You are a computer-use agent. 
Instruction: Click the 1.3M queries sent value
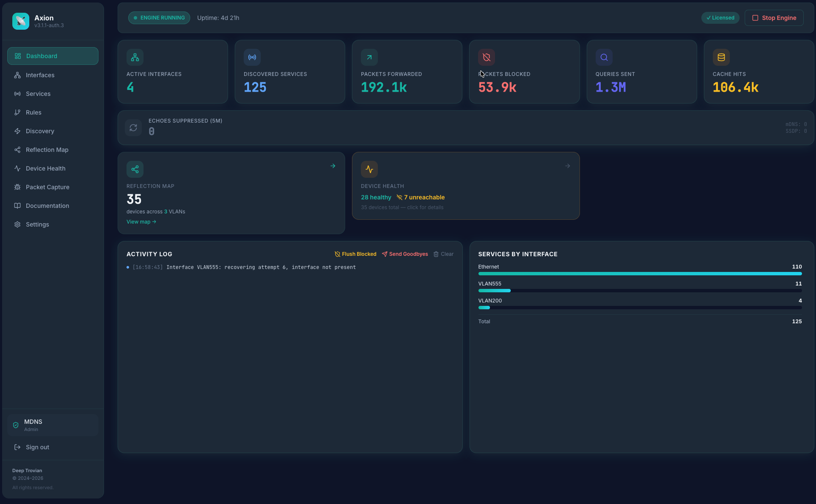click(x=611, y=87)
